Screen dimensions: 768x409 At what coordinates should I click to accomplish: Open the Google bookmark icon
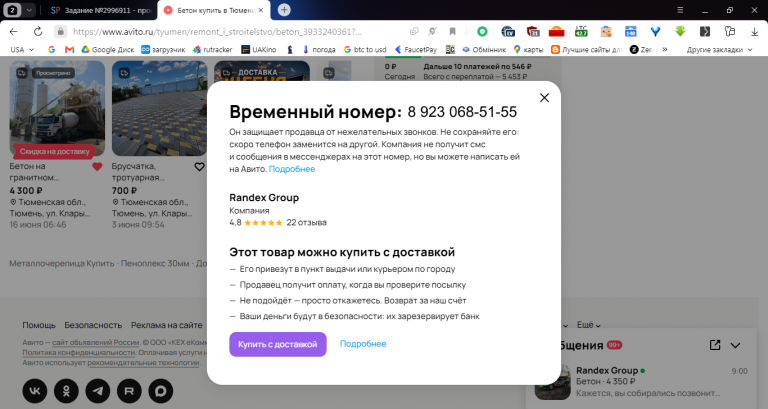[51, 49]
